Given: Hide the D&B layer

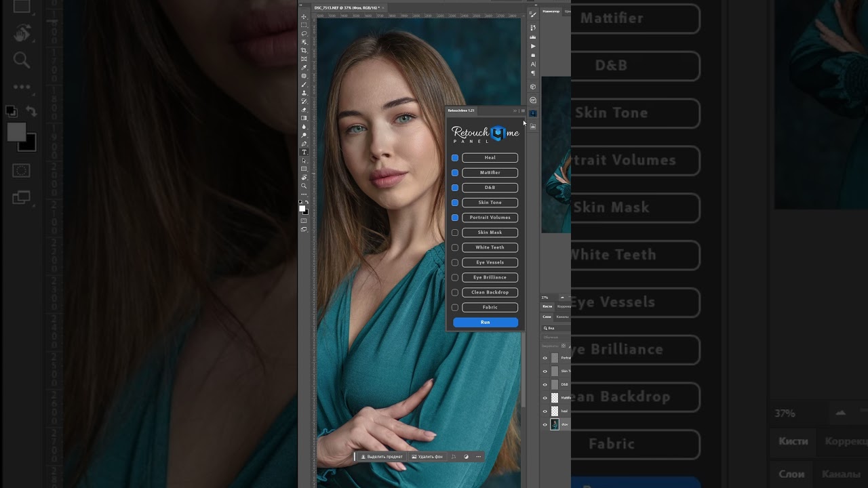Looking at the screenshot, I should point(545,384).
